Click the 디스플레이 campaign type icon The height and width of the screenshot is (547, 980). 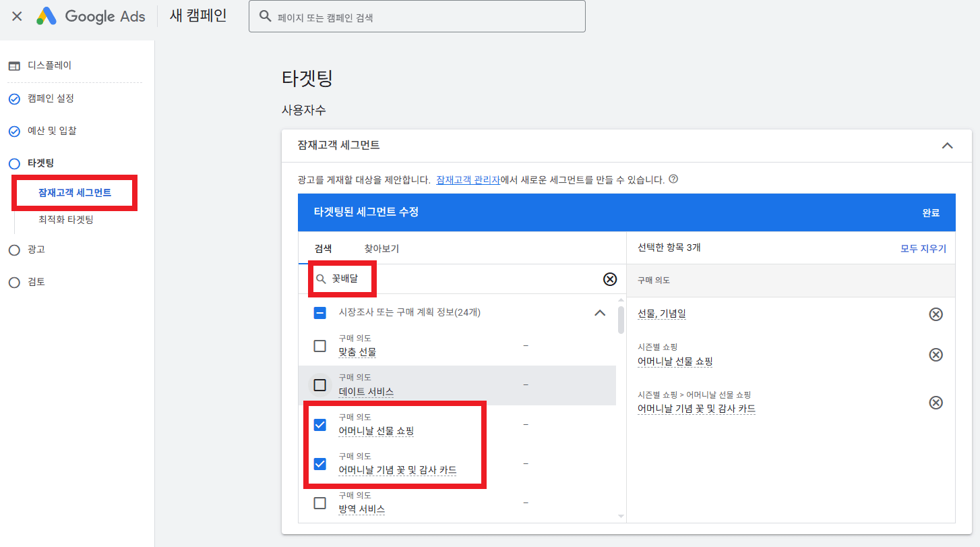(x=14, y=66)
